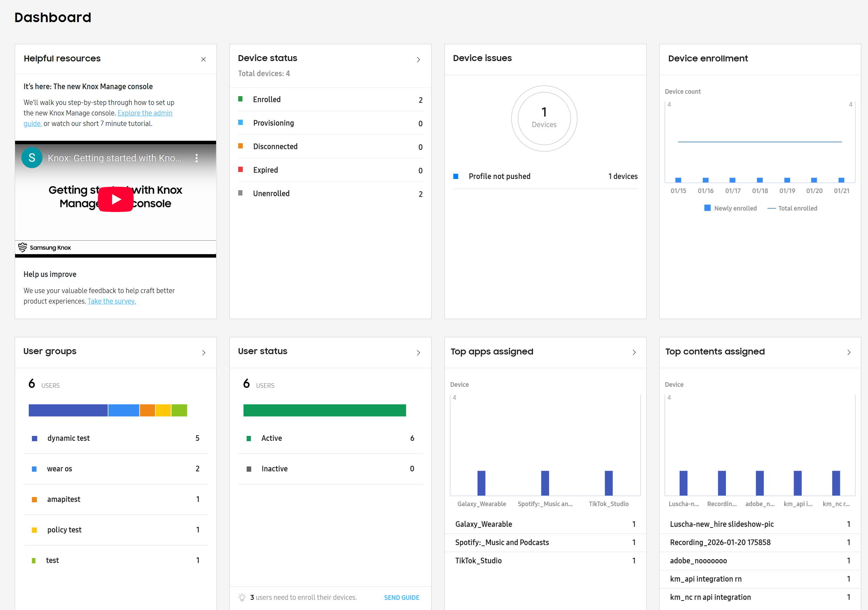Select Recording_2026-01-20 175858 row

click(760, 543)
